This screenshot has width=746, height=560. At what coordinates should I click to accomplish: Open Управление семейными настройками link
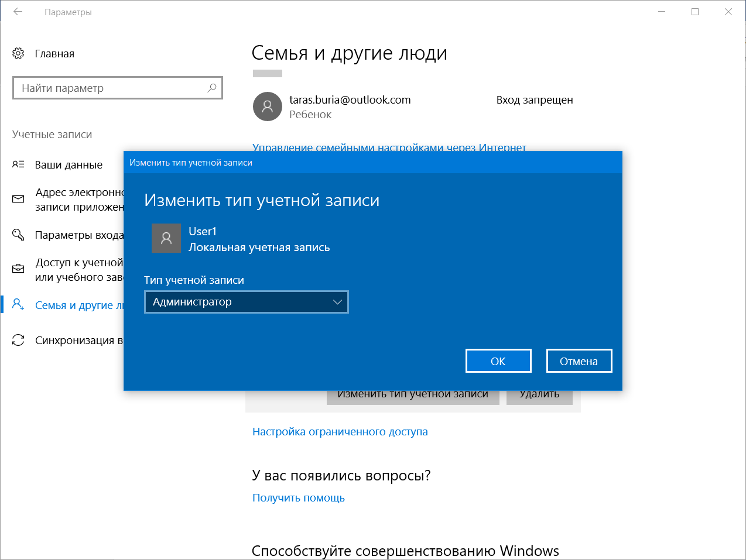tap(389, 147)
